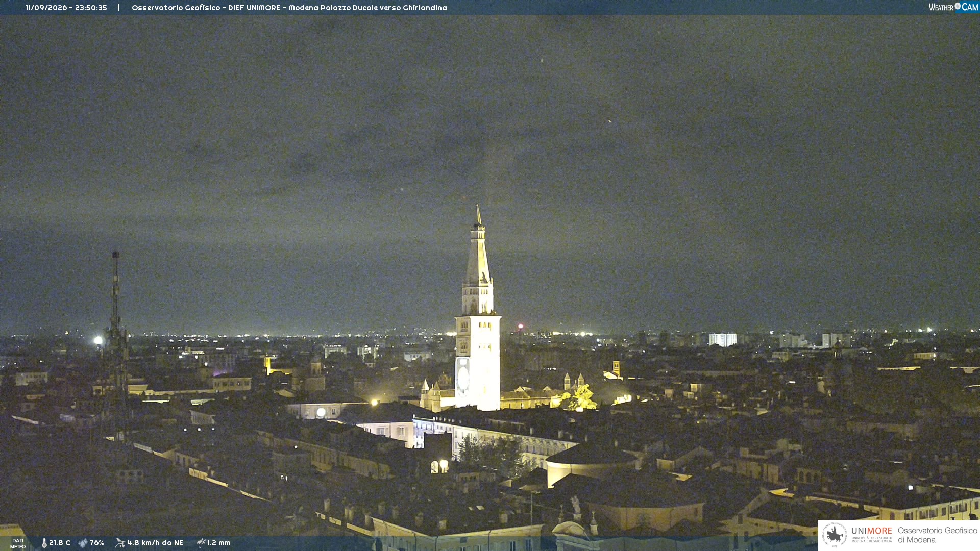Click the humidity water drops icon
Viewport: 980px width, 551px height.
point(83,543)
